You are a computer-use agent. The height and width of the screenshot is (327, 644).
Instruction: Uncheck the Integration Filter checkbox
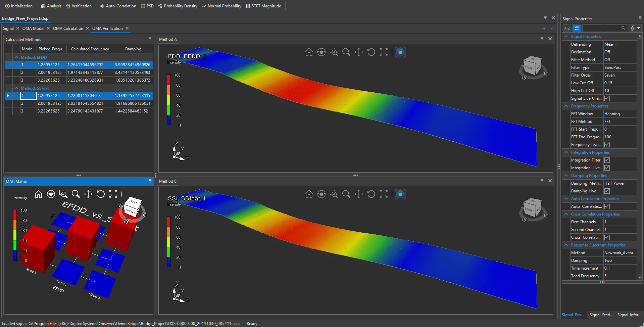click(607, 160)
